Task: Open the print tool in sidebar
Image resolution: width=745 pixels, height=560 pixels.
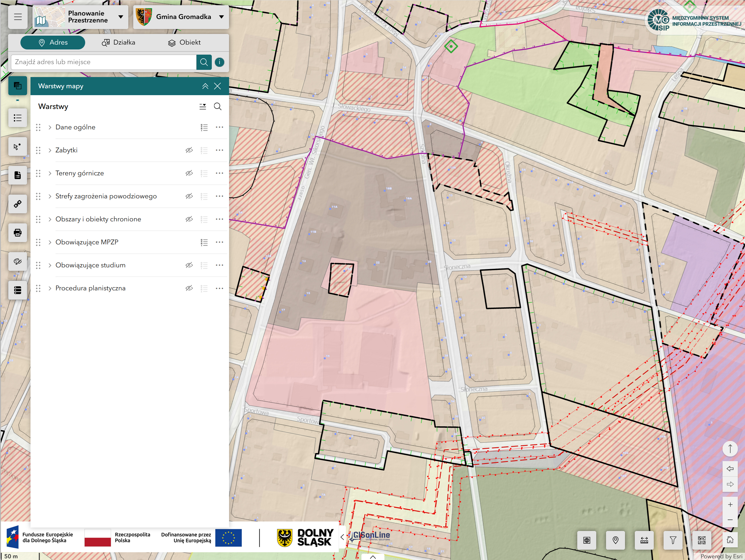Action: [x=18, y=233]
